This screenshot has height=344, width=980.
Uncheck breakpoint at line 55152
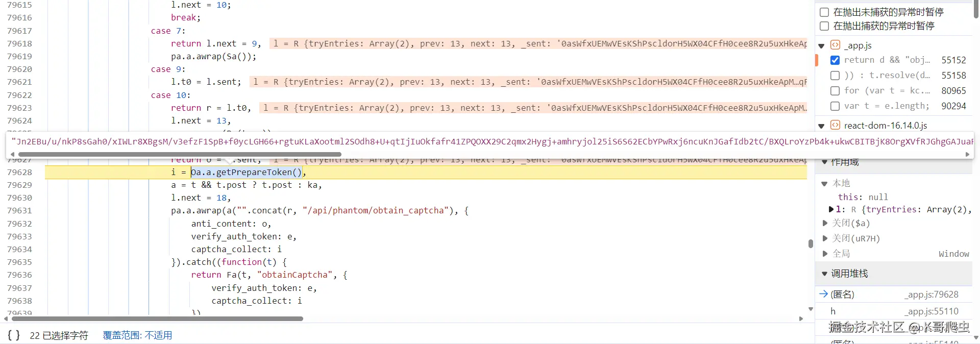tap(835, 60)
